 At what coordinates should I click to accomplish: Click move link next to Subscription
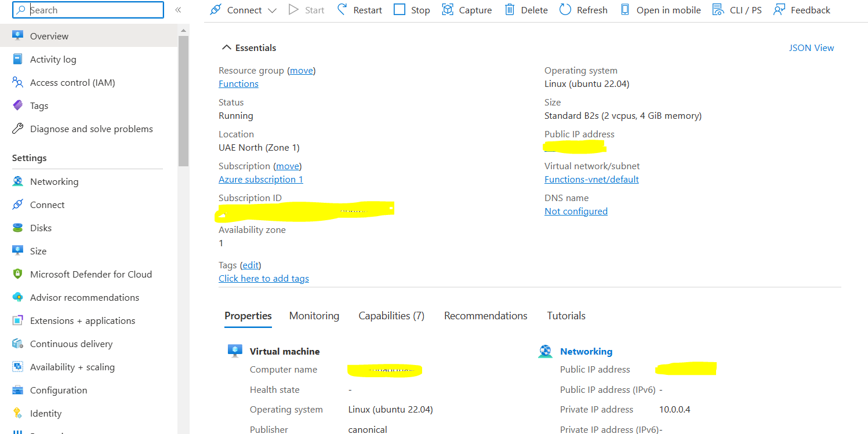coord(288,166)
